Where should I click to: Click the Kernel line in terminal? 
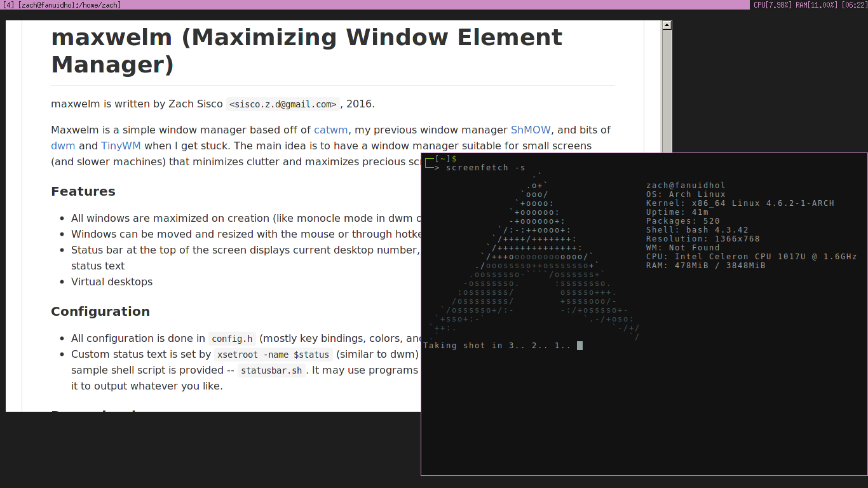[x=740, y=203]
